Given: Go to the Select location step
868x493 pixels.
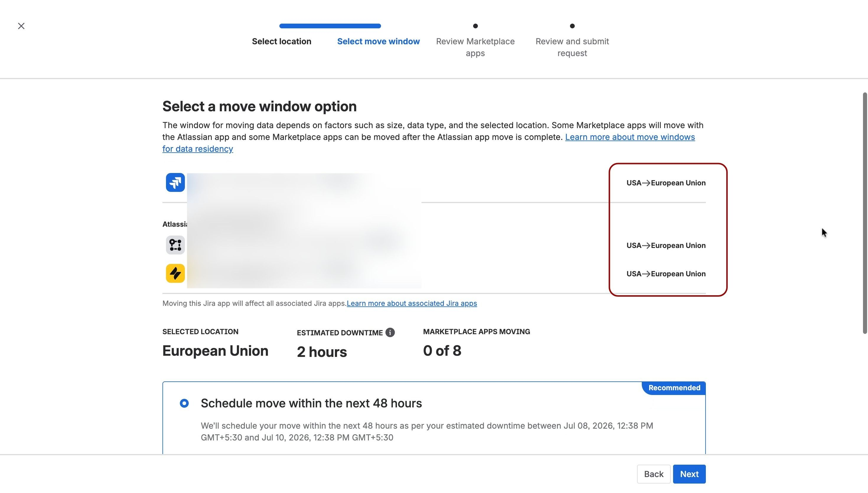Looking at the screenshot, I should pos(281,41).
